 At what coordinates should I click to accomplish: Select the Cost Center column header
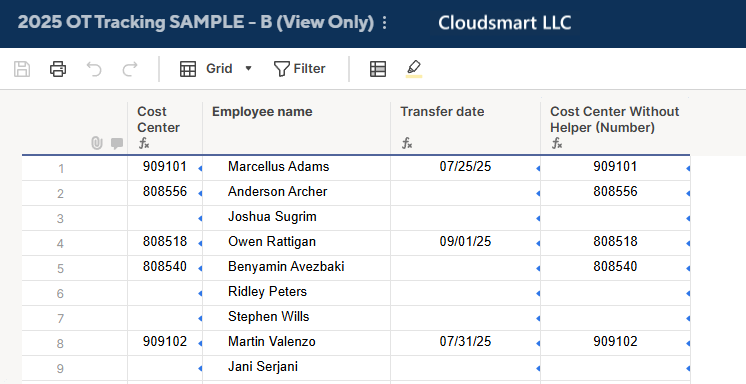(165, 128)
